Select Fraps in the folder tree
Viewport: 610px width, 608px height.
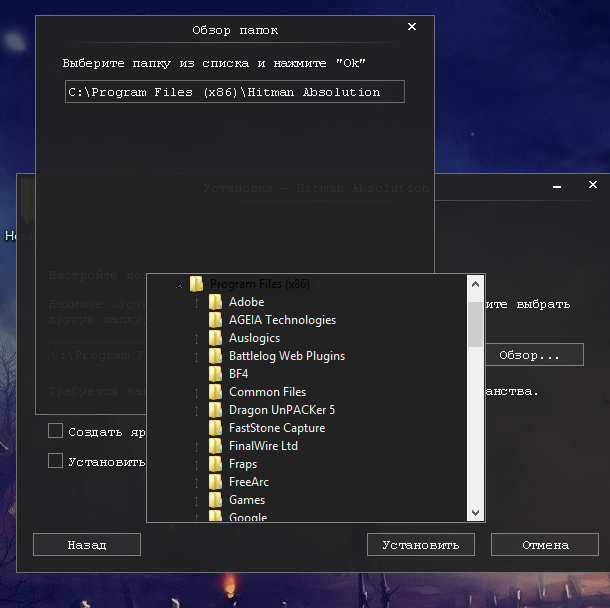pos(243,464)
